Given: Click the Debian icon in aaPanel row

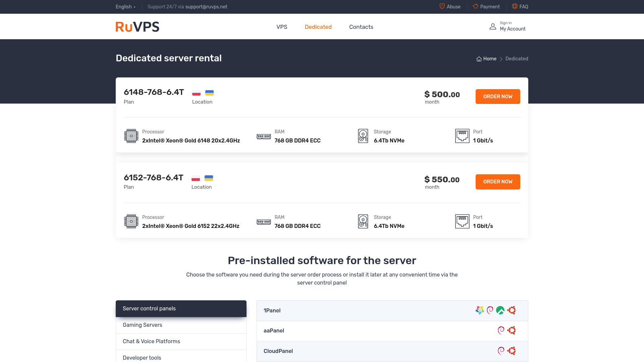Looking at the screenshot, I should click(501, 330).
